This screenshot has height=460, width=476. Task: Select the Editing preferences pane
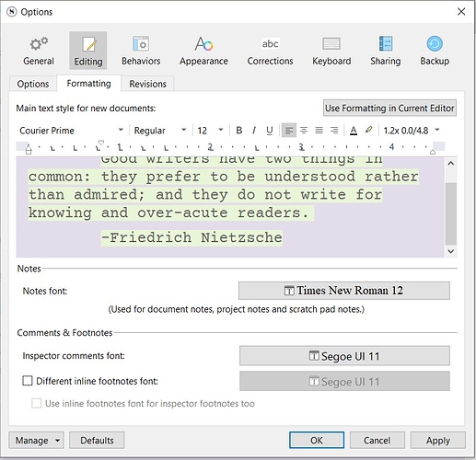tap(88, 51)
